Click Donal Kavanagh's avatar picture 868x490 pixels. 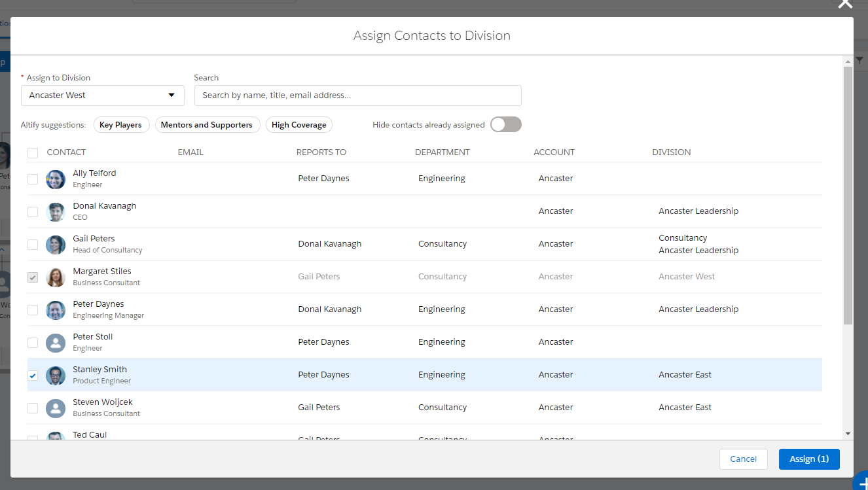click(56, 212)
